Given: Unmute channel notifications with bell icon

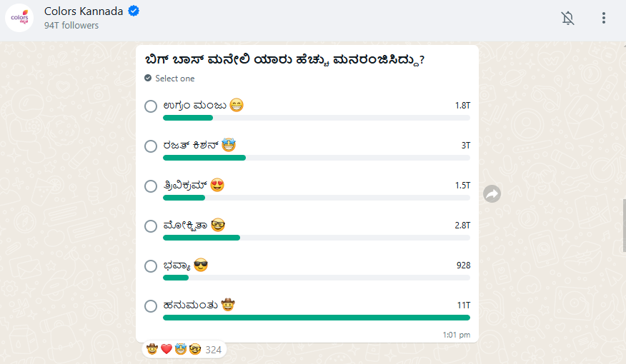Looking at the screenshot, I should point(568,18).
